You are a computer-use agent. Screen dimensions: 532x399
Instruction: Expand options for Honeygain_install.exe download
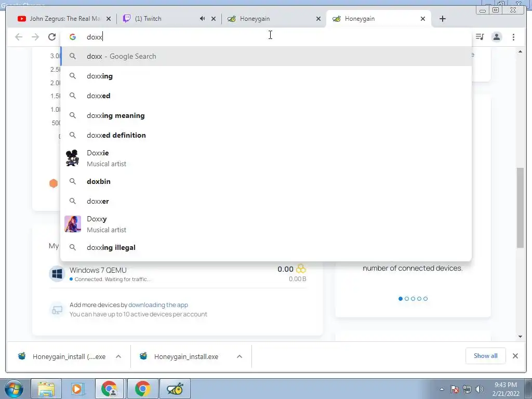(x=240, y=356)
